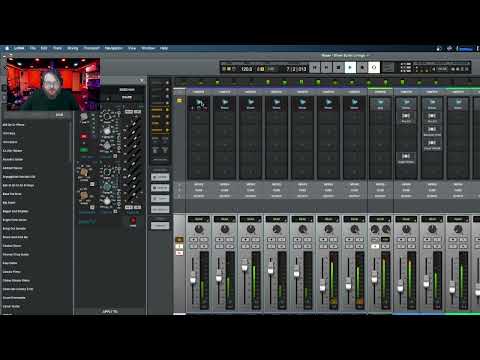
Task: Adjust the top large knob of the plugin
Action: point(107,117)
